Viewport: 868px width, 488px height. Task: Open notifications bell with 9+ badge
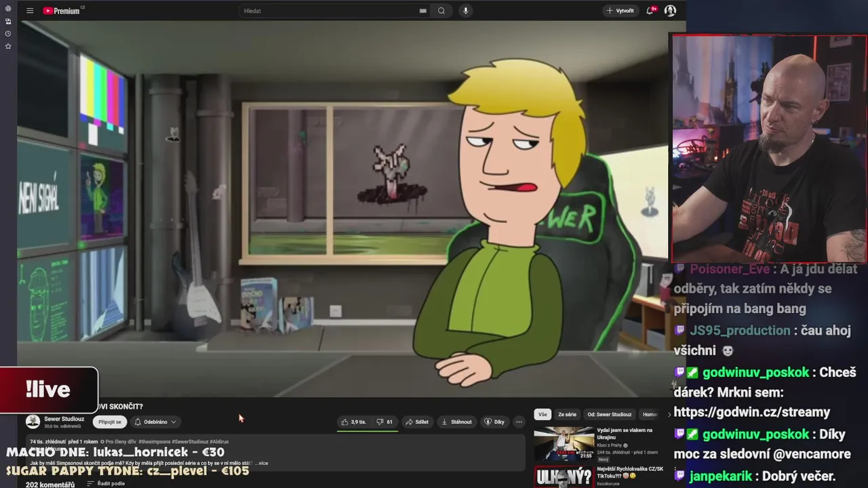coord(651,11)
